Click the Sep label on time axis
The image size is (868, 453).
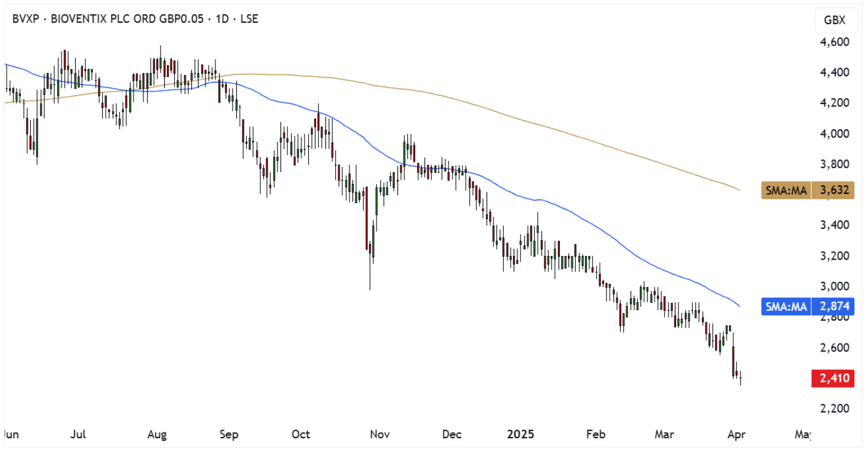coord(229,435)
